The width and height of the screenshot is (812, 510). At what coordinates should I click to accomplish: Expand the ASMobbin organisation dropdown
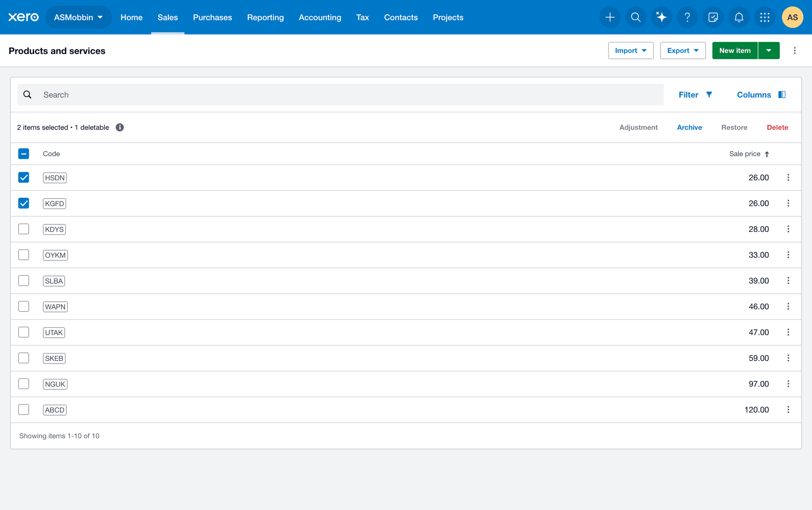pyautogui.click(x=78, y=17)
